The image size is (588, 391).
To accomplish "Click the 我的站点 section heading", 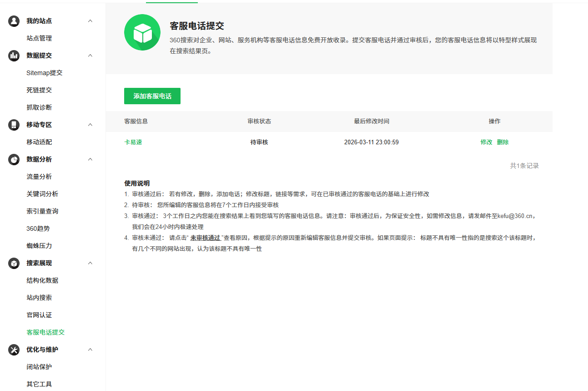I will (x=39, y=21).
